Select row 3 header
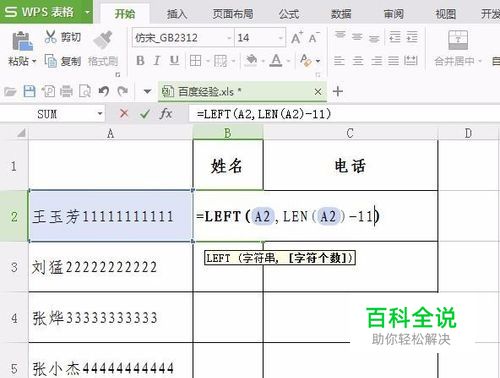Viewport: 500px width, 378px height. (x=14, y=267)
